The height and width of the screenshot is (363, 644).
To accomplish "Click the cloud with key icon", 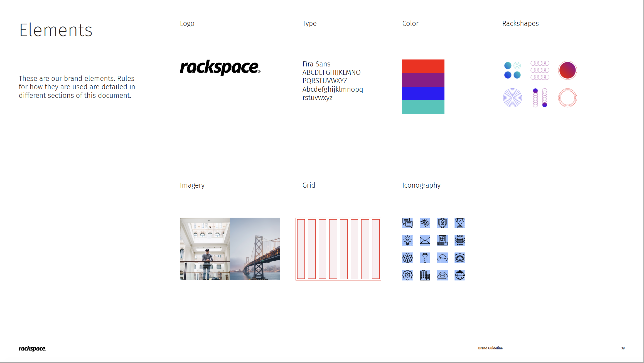I will (x=443, y=258).
